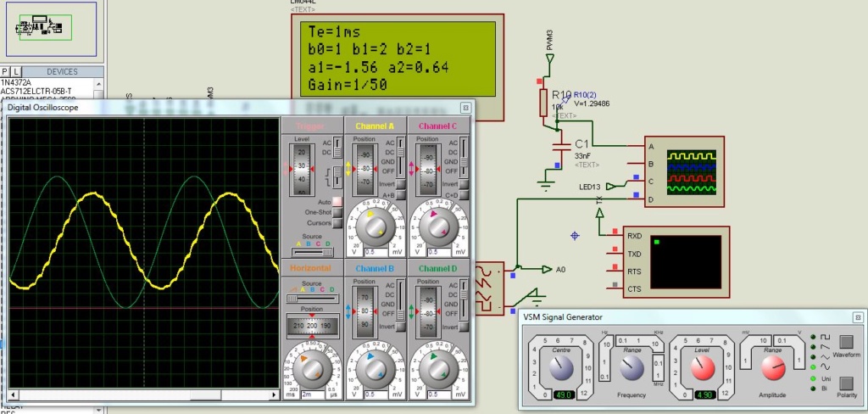Toggle Channel D Invert button
Screen dimensions: 868x414
click(x=464, y=327)
